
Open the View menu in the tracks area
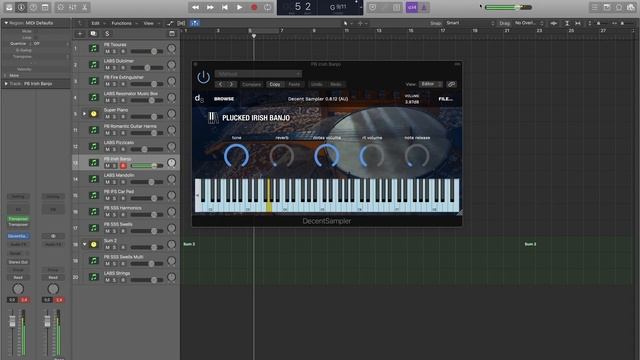151,23
